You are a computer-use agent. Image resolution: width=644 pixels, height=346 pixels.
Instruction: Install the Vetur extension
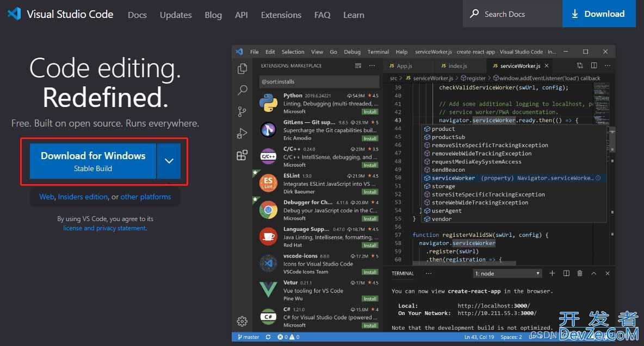click(x=370, y=298)
